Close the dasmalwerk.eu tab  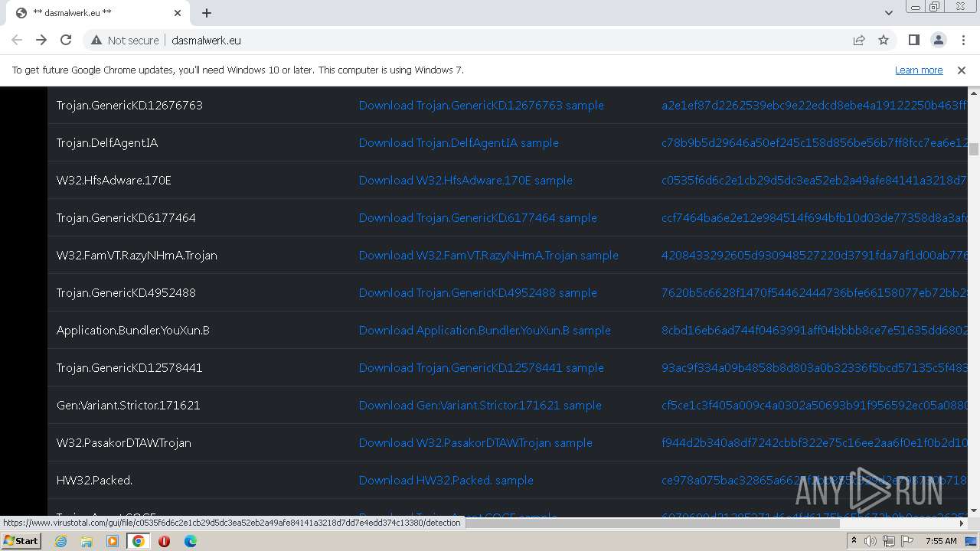178,13
